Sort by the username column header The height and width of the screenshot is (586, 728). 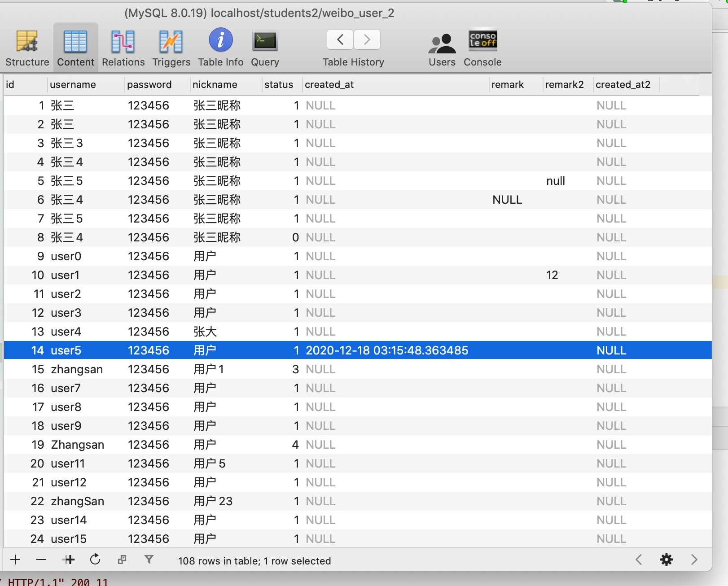pos(86,84)
